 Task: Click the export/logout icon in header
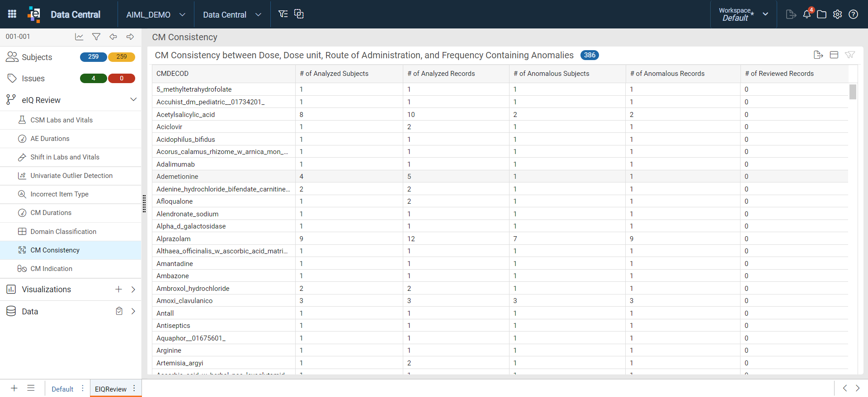(x=791, y=14)
